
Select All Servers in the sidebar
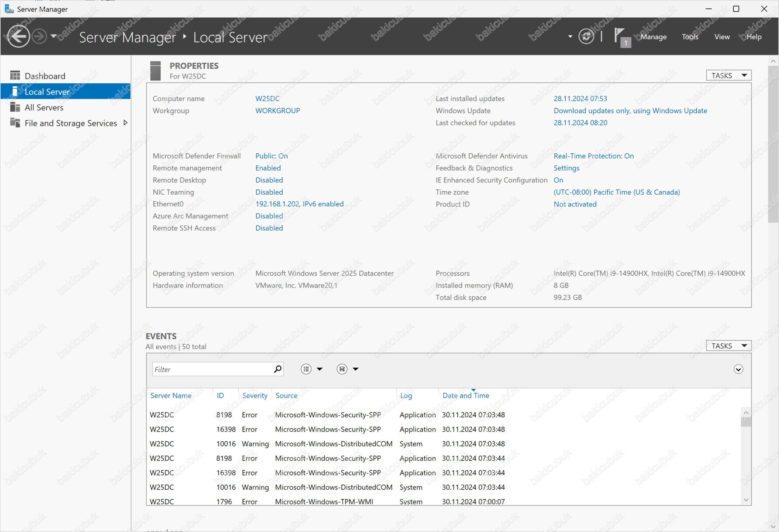click(65, 107)
